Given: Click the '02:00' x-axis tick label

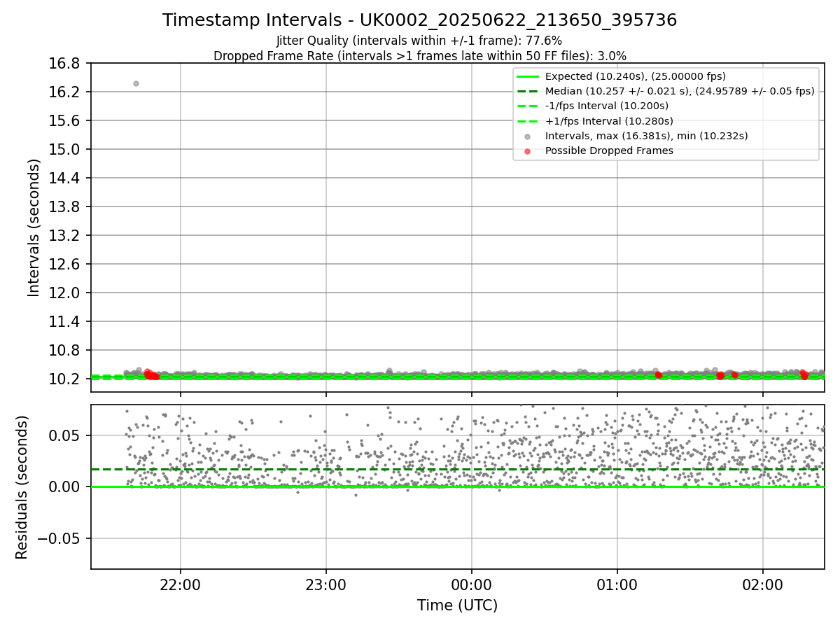Looking at the screenshot, I should pos(762,584).
